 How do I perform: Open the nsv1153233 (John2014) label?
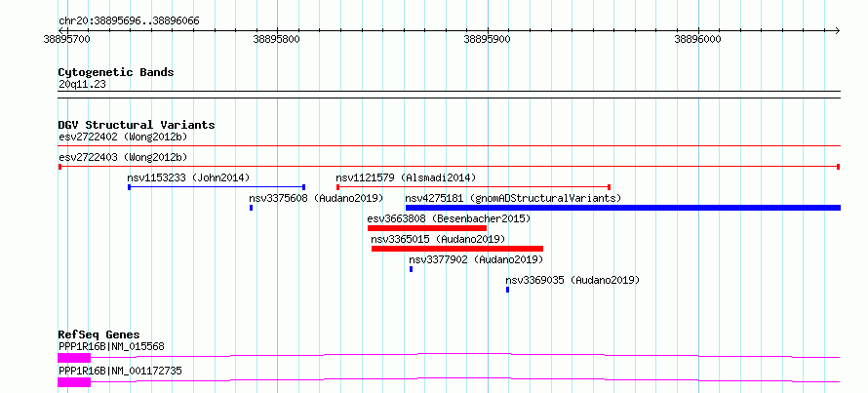(x=189, y=177)
